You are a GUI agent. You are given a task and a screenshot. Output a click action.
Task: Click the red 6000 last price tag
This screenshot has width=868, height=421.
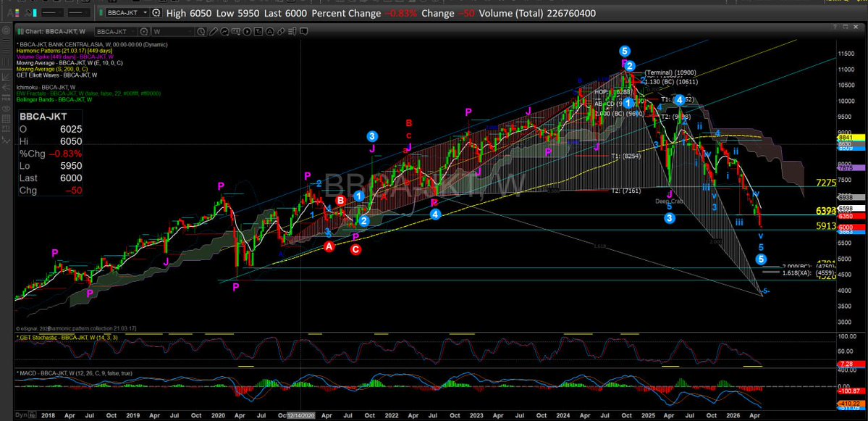851,227
